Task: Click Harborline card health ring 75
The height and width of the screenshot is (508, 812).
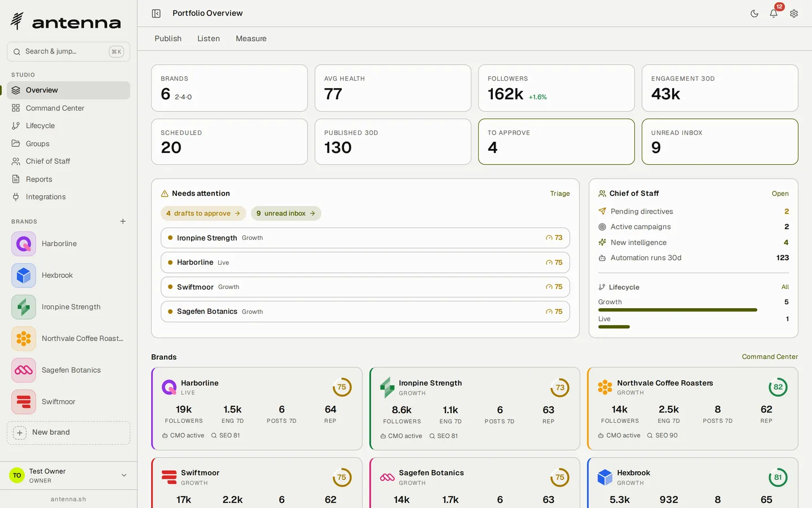Action: [342, 387]
